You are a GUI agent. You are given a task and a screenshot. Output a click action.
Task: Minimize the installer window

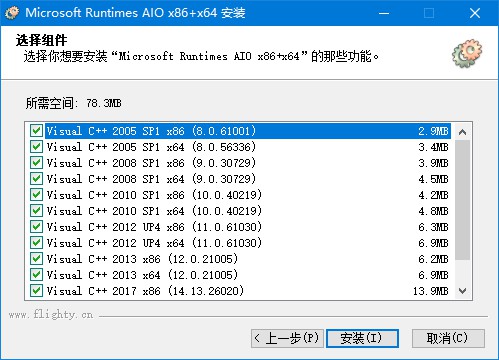[384, 13]
